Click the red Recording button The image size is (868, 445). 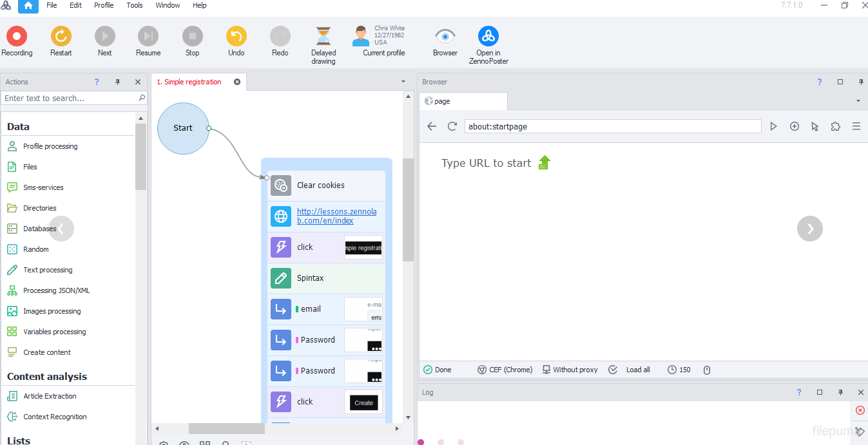click(17, 37)
